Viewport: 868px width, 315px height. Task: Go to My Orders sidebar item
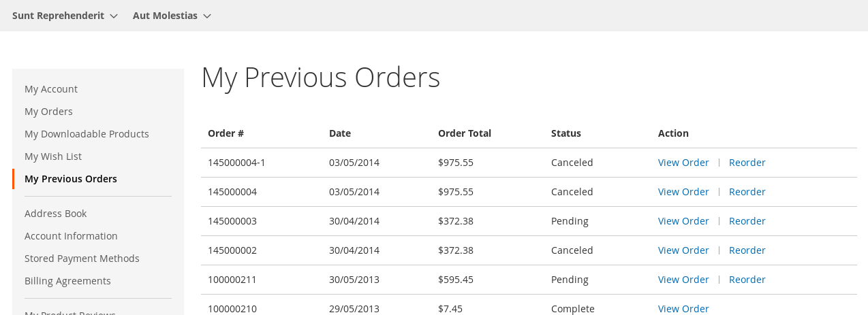[48, 112]
